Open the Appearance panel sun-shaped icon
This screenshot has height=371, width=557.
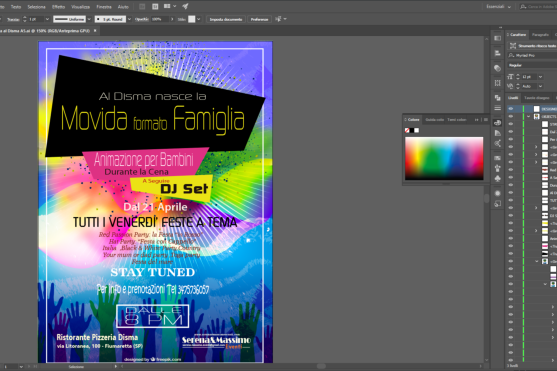tap(498, 193)
